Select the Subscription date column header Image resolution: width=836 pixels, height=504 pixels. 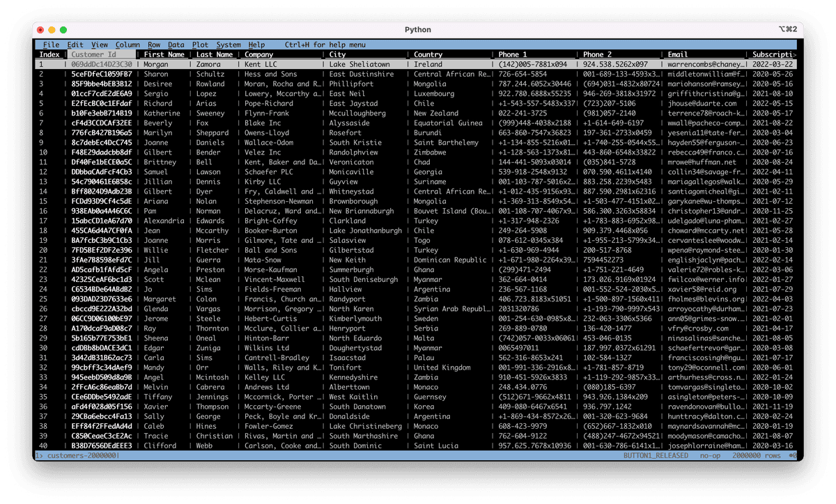[773, 54]
